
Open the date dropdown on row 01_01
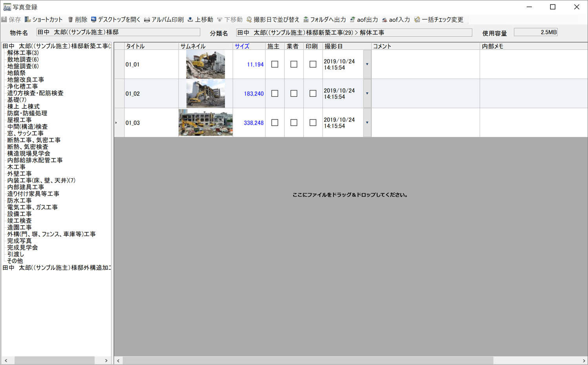coord(367,64)
